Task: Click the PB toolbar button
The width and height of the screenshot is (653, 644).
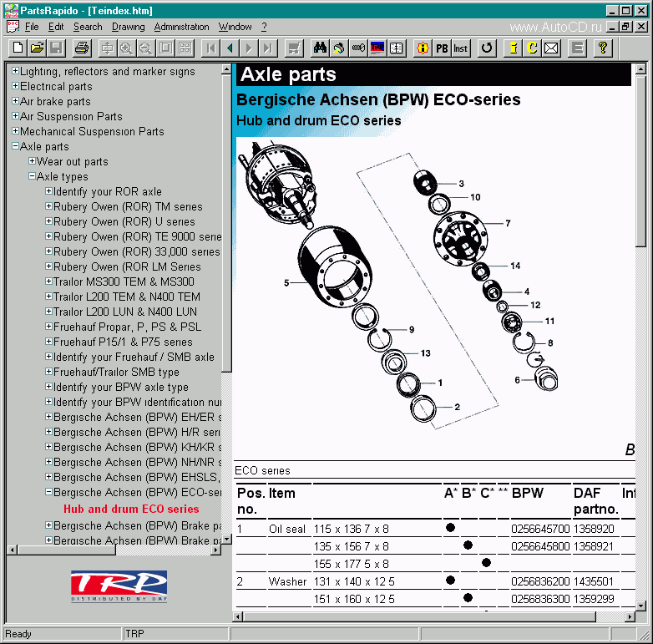Action: [x=442, y=48]
